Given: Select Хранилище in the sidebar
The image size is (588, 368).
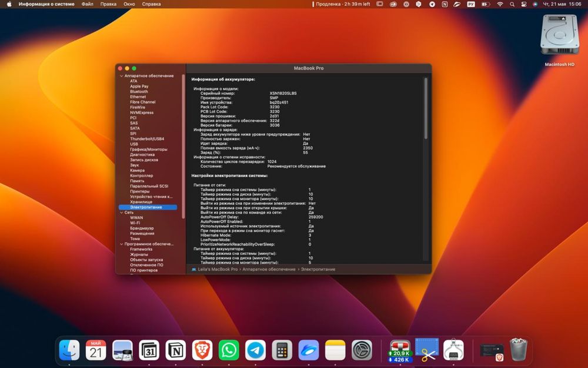Looking at the screenshot, I should point(141,202).
